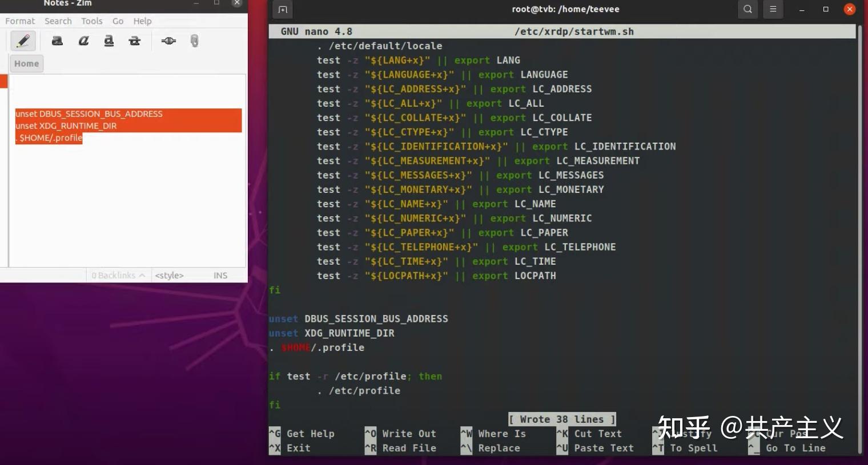This screenshot has height=465, width=868.
Task: Click the "^W Where Is" nano shortcut
Action: click(x=493, y=434)
